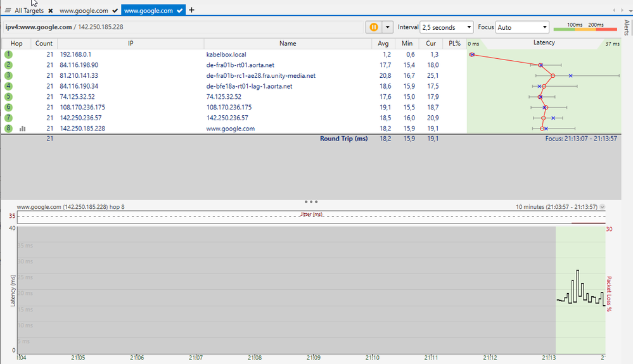Viewport: 633px width, 364px height.
Task: Click IP 81.210.141.33
Action: pyautogui.click(x=79, y=75)
